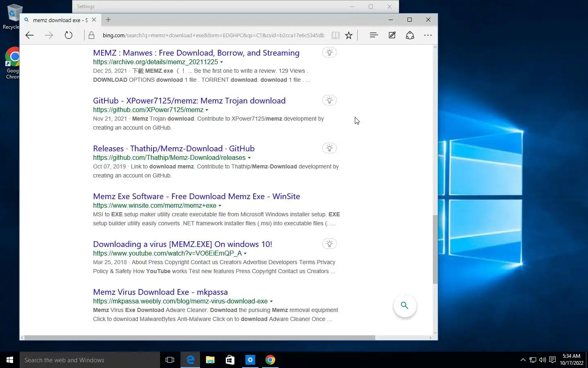
Task: Open network icon in system tray
Action: (533, 360)
